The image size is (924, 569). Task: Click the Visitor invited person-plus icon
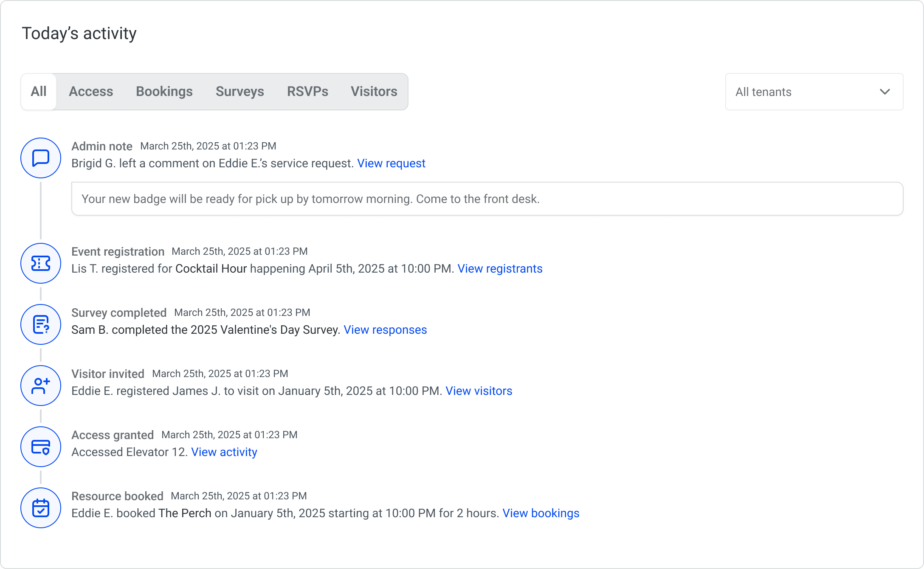tap(41, 386)
